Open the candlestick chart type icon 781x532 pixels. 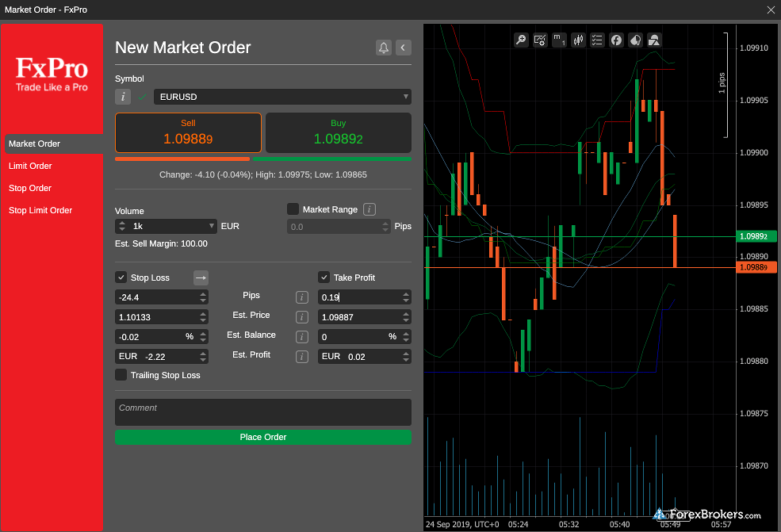[578, 40]
